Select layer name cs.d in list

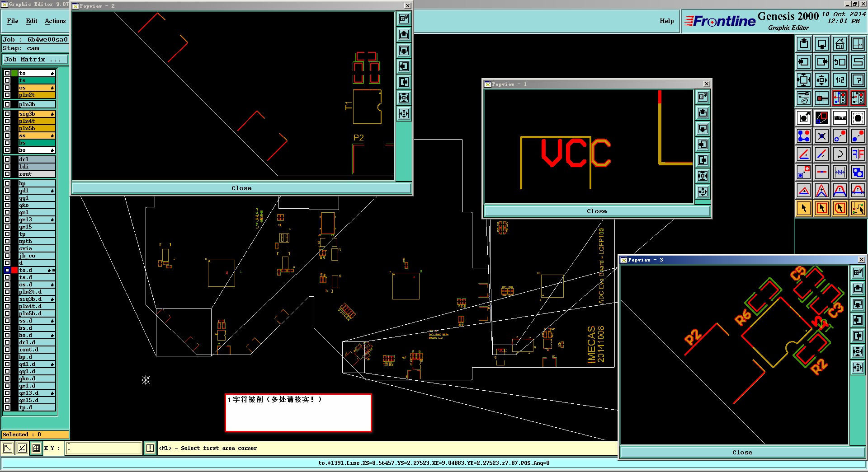point(37,285)
